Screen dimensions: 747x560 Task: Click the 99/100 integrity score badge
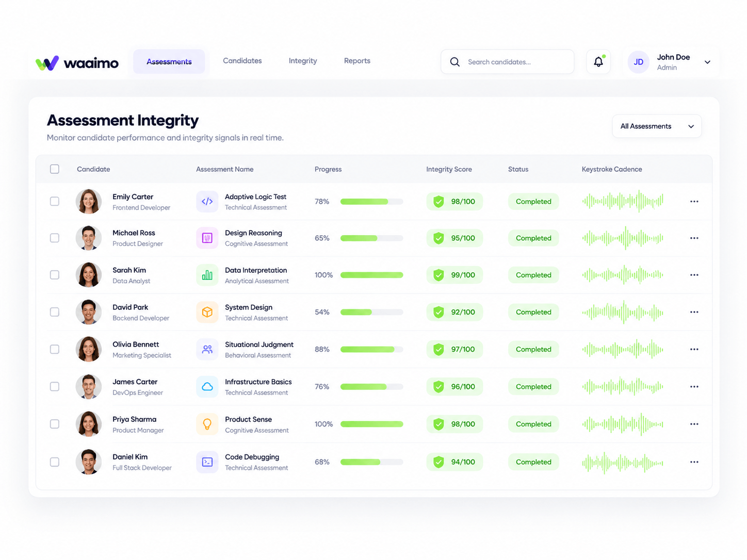(454, 275)
